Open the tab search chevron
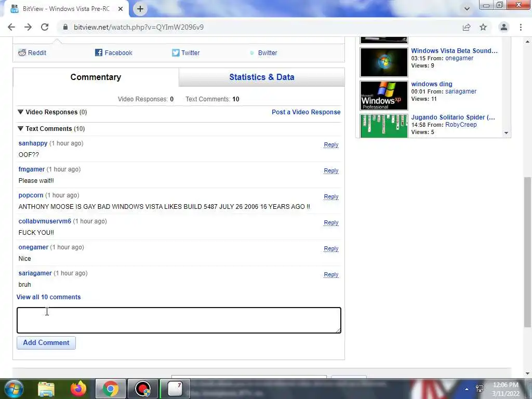This screenshot has height=399, width=532. click(x=467, y=9)
